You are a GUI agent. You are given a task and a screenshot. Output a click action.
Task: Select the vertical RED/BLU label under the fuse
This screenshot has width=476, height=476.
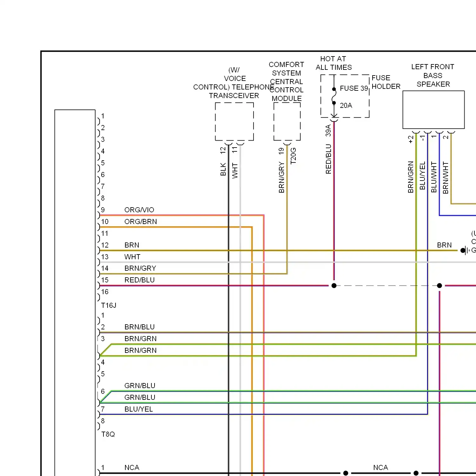tap(328, 159)
